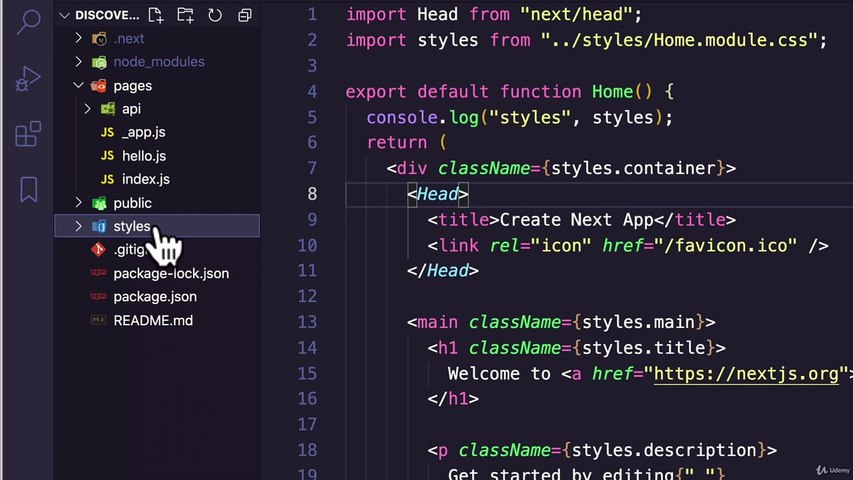
Task: Open the Search view in activity bar
Action: point(28,22)
